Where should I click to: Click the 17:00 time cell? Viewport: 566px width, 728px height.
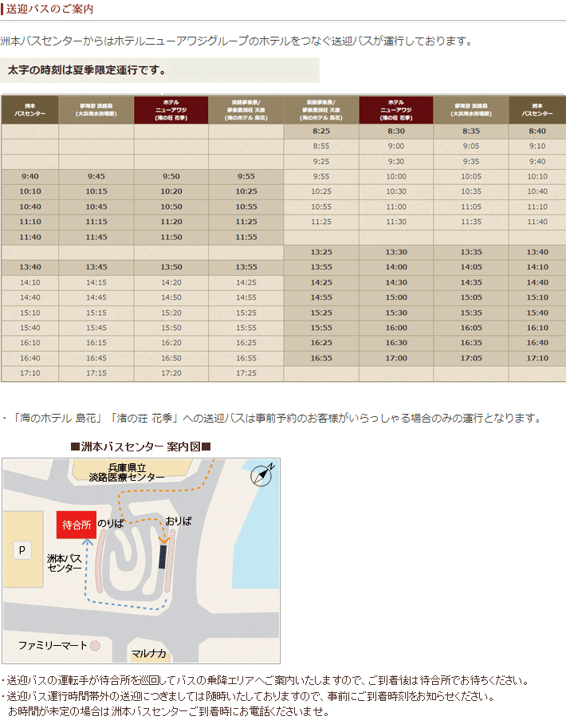tap(396, 358)
